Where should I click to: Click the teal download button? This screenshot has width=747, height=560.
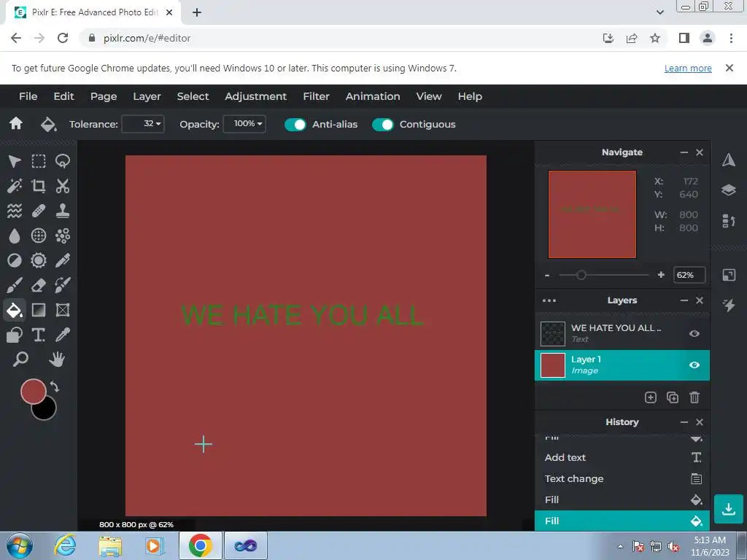coord(729,509)
